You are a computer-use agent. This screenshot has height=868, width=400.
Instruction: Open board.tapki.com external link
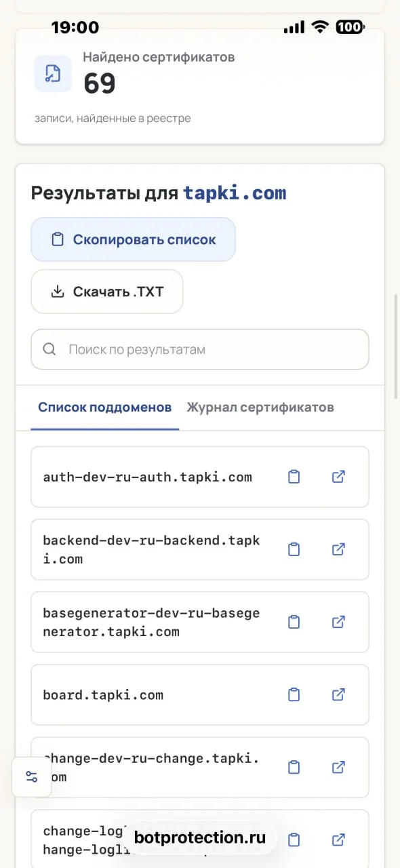point(338,694)
